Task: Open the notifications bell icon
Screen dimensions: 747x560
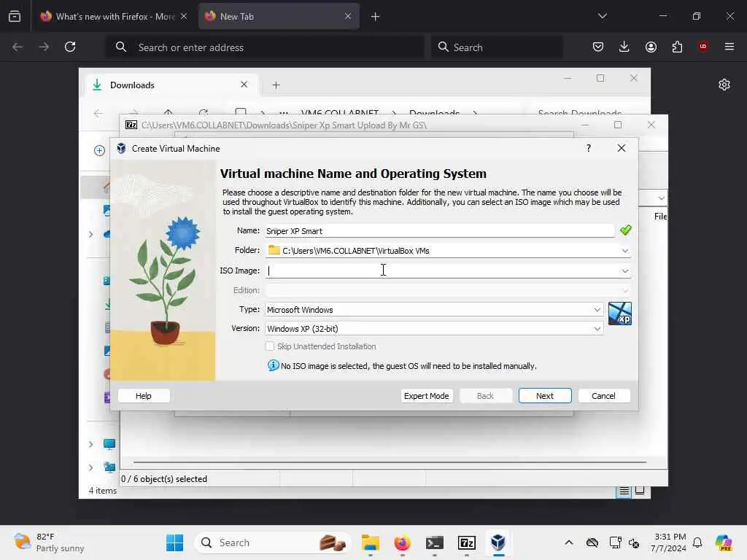Action: coord(697,542)
